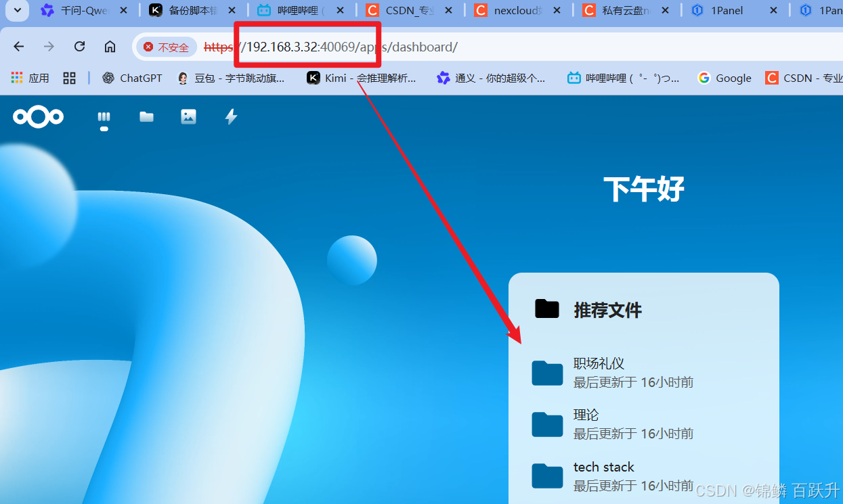
Task: Close the 私有云盘 tab
Action: pos(665,11)
